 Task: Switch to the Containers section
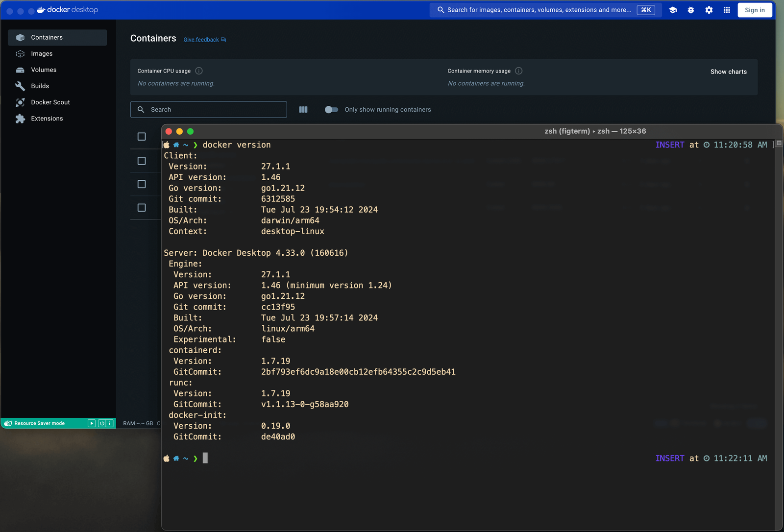point(47,37)
